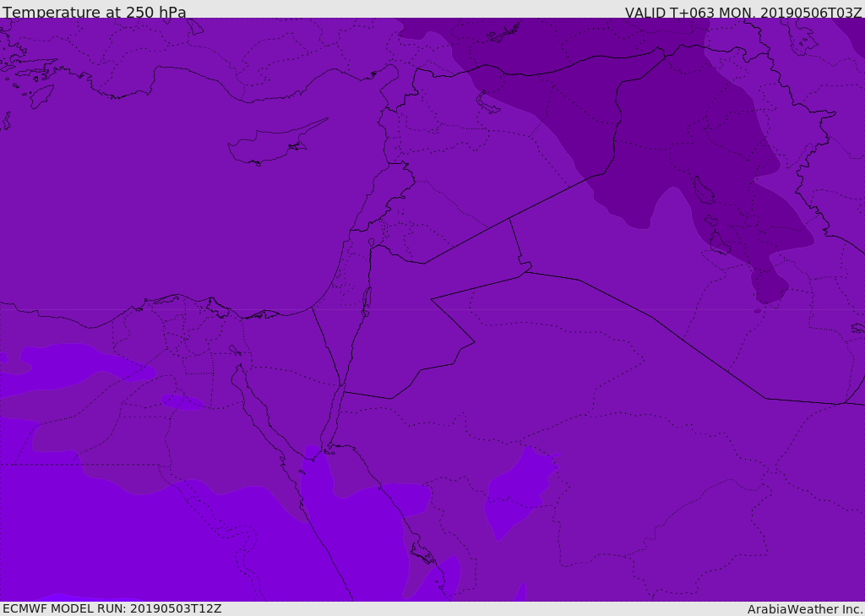Click the ECMWF MODEL RUN label
Image resolution: width=865 pixels, height=616 pixels.
[112, 608]
